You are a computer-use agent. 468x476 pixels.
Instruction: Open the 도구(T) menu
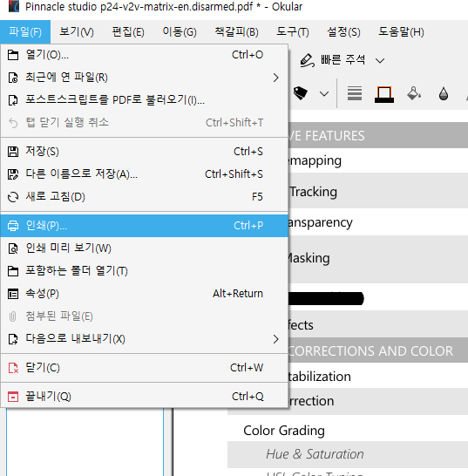click(293, 32)
